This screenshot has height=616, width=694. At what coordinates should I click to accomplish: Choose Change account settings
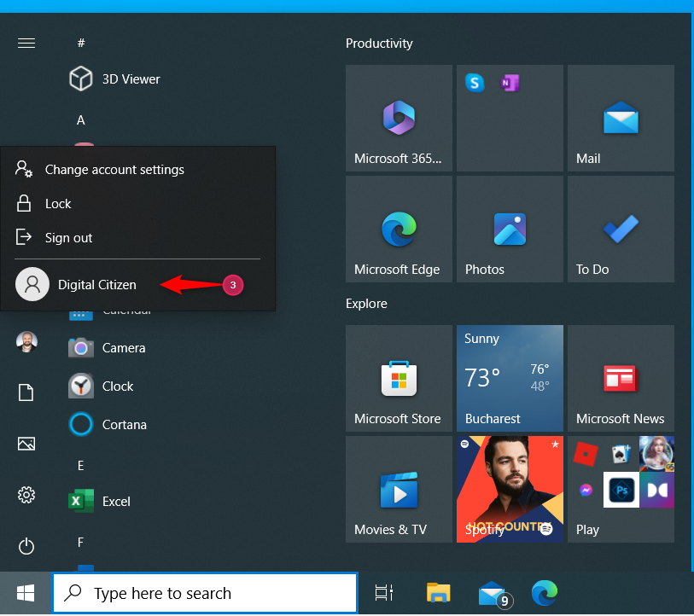click(x=137, y=170)
